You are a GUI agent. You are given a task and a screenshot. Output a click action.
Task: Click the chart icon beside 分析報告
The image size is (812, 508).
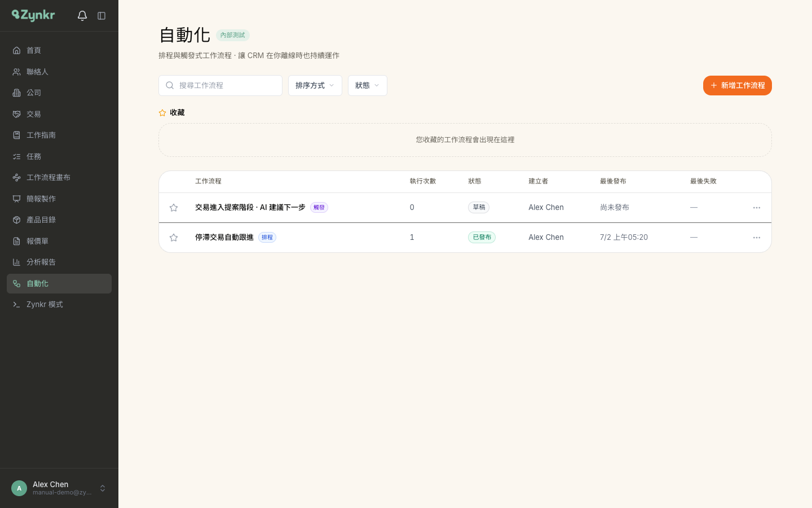pos(16,262)
